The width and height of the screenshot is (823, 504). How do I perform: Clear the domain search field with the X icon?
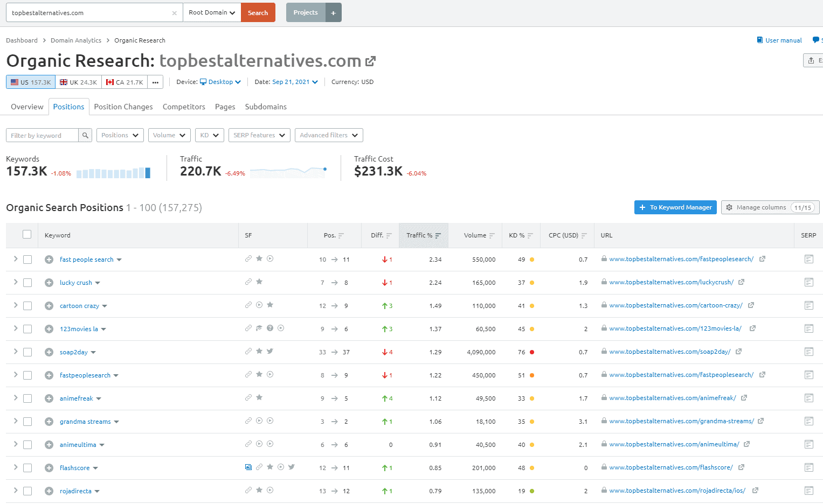174,13
